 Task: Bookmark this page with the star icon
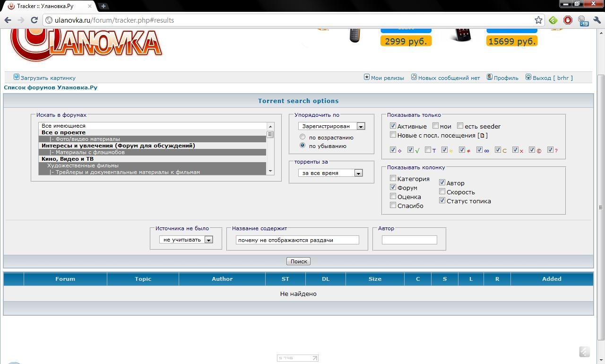(538, 20)
